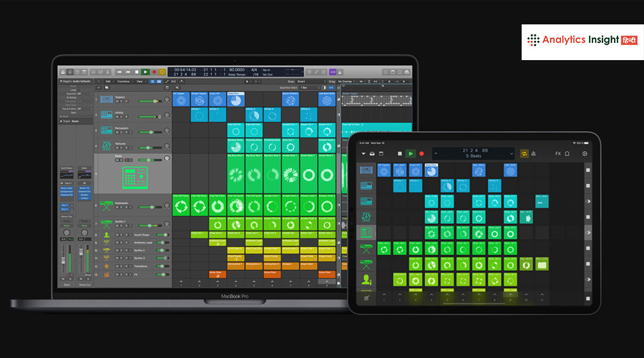The image size is (644, 358).
Task: Click the Analytics Insight logo
Action: [582, 40]
